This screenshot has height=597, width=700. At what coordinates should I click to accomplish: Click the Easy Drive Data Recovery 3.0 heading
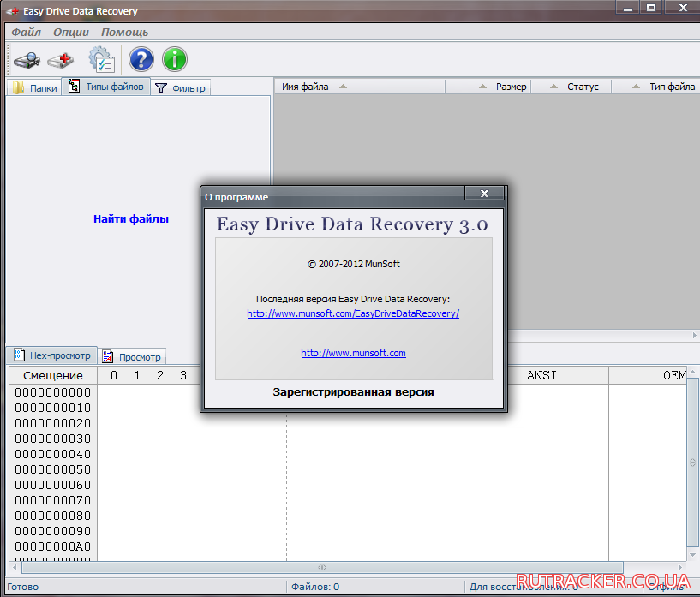pos(352,224)
